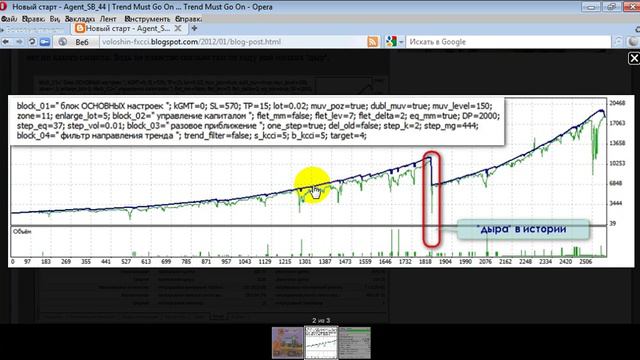Screen dimensions: 640x360
Task: Minimize the Opera window
Action: pyautogui.click(x=590, y=7)
